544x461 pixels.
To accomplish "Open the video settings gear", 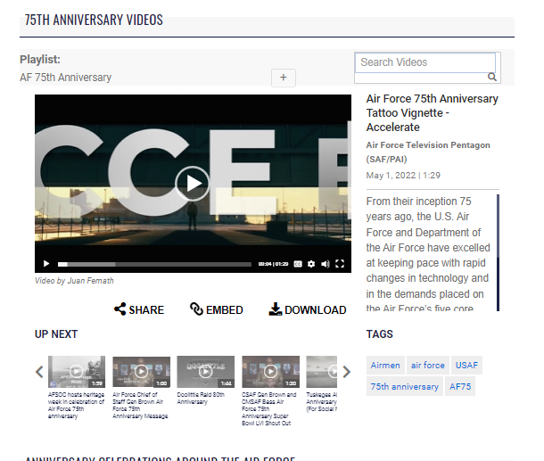I will (x=311, y=264).
